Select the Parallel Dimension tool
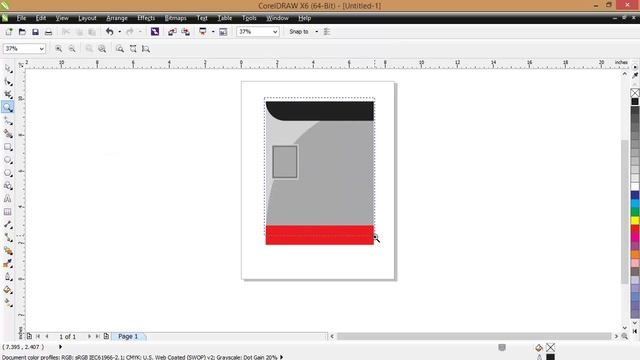Viewport: 640px width, 360px height. pos(8,224)
